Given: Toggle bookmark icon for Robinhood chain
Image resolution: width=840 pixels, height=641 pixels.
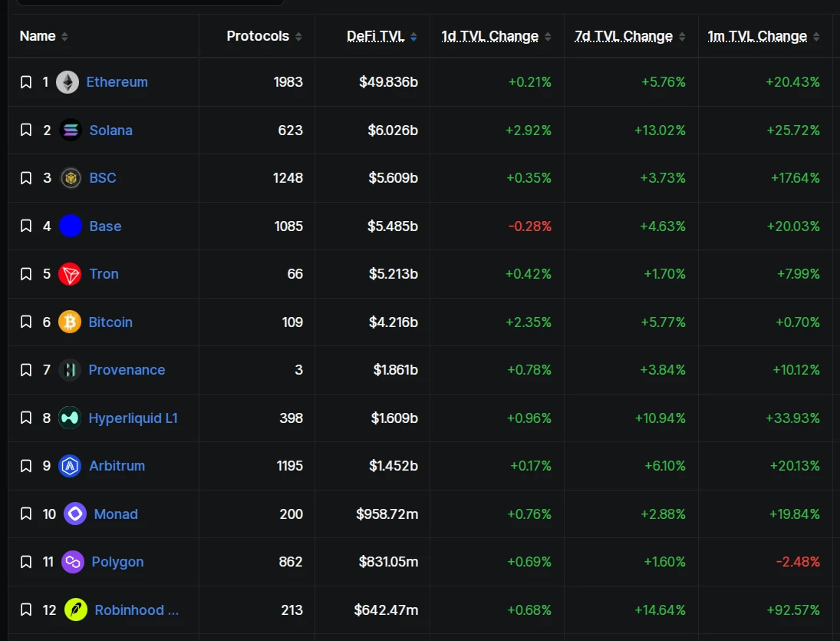Looking at the screenshot, I should coord(26,610).
